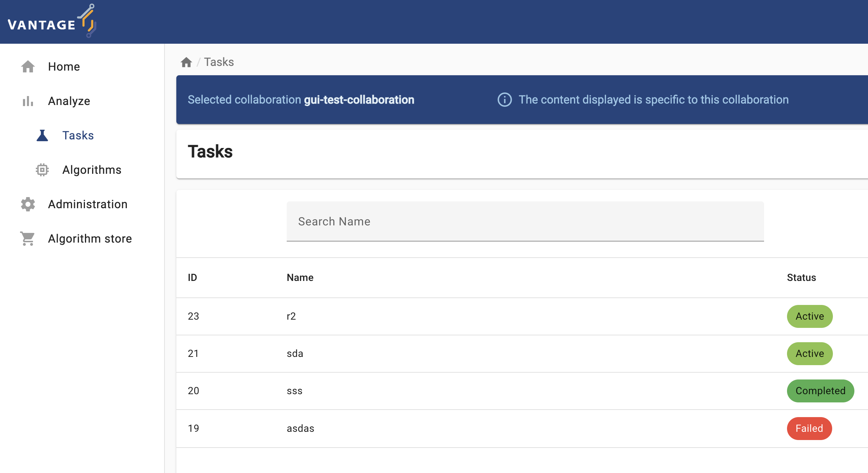
Task: Click the Tasks flask icon
Action: 42,135
